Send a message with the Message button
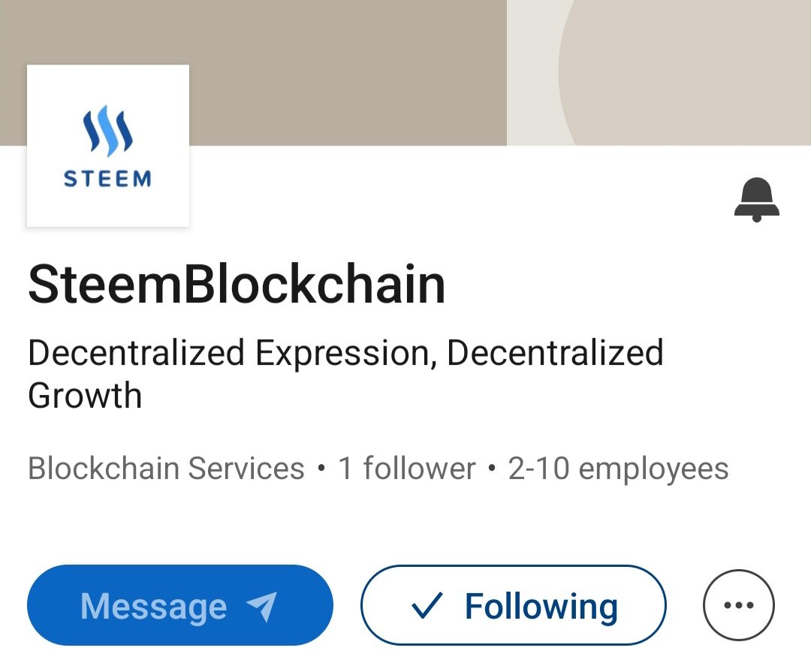The width and height of the screenshot is (811, 672). point(180,605)
